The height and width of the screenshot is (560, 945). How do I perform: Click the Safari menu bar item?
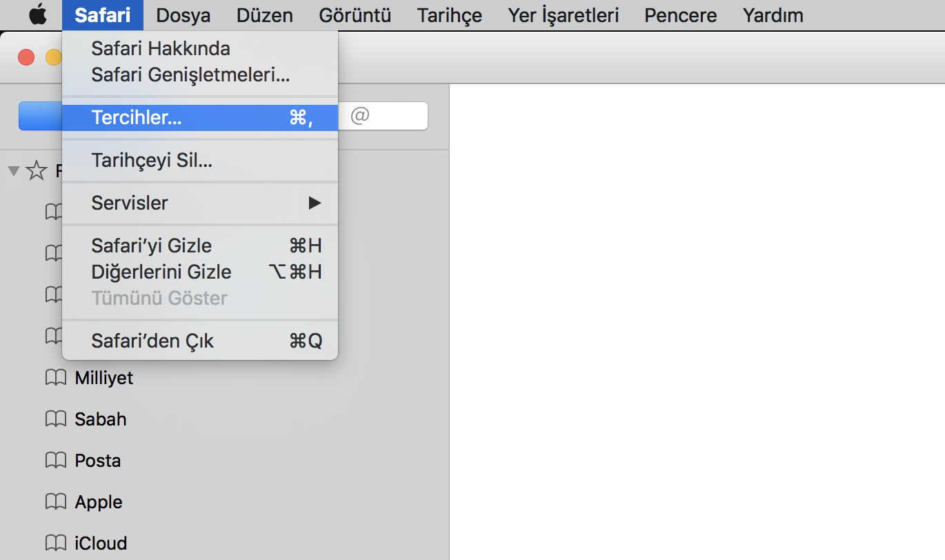click(103, 14)
